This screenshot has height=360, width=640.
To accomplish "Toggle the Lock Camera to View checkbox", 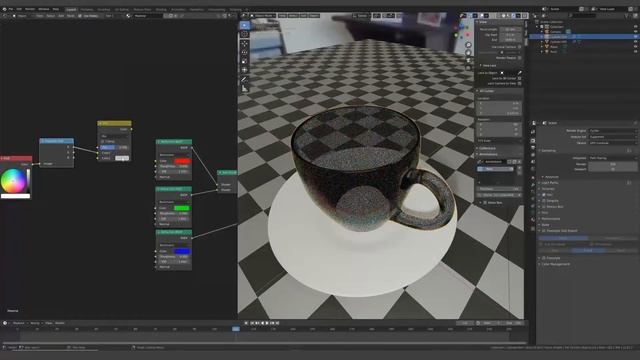I will coord(519,83).
